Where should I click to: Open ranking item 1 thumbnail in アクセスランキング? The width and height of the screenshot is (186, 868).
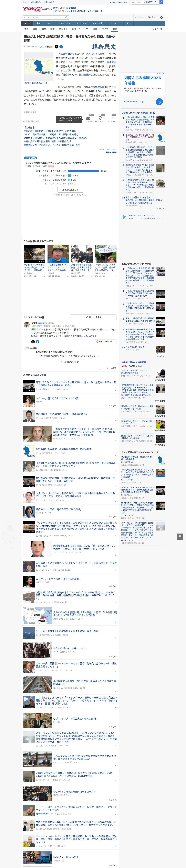point(160,121)
